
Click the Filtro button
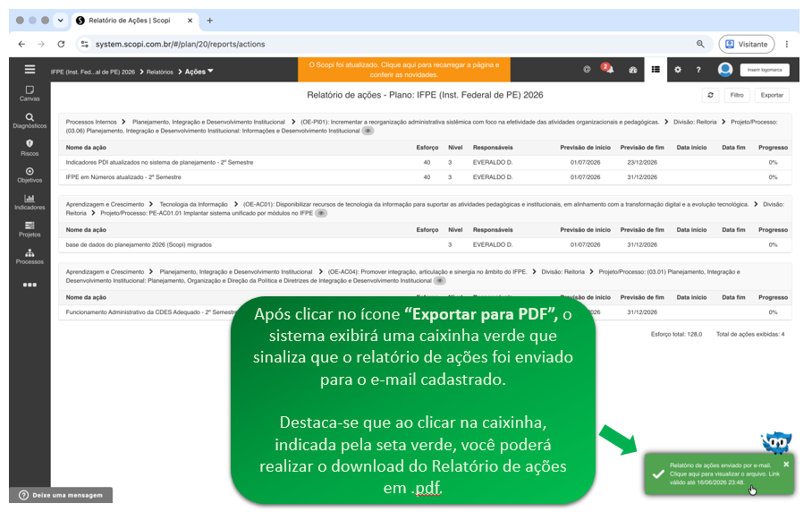(736, 95)
